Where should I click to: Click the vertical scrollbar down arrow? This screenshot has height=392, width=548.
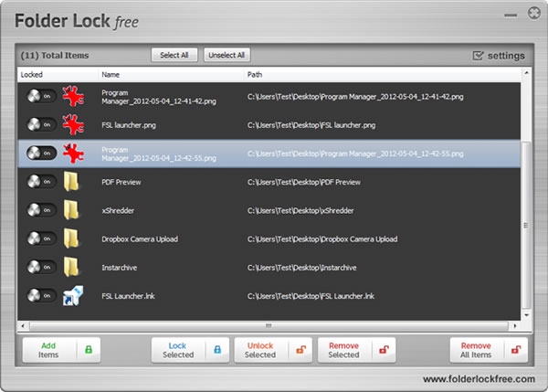[526, 315]
